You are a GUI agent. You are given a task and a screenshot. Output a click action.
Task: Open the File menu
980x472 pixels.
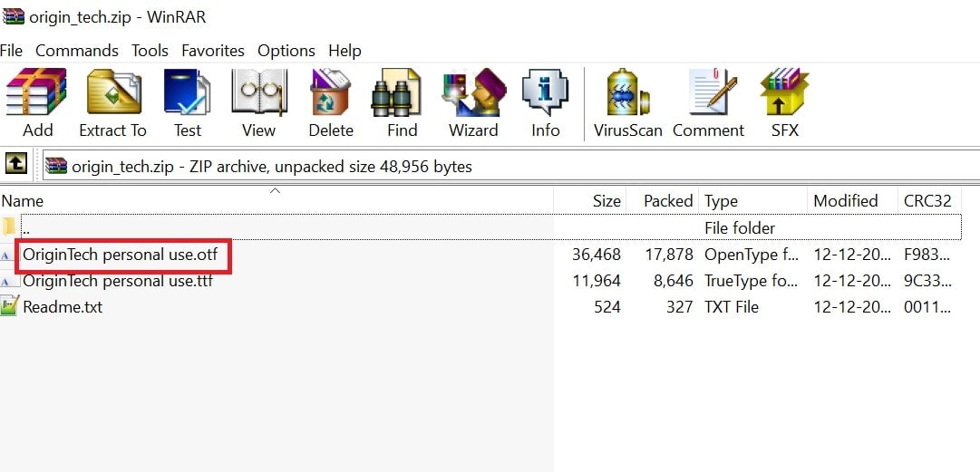click(11, 51)
